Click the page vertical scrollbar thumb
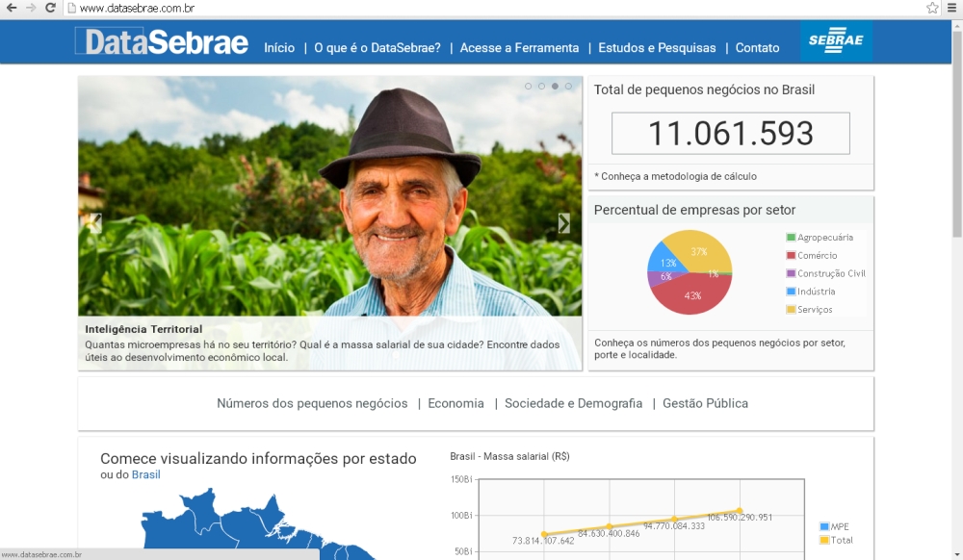Screen dimensions: 963x560 (957, 134)
